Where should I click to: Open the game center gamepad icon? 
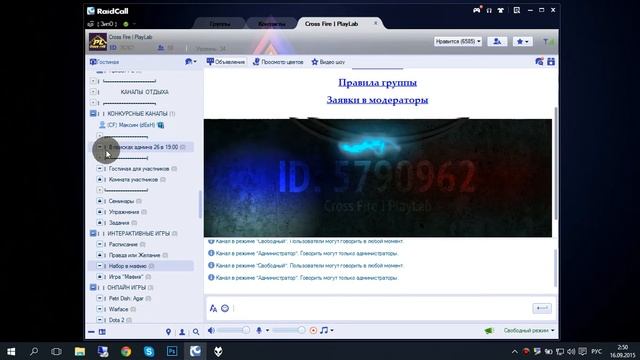coord(477,10)
